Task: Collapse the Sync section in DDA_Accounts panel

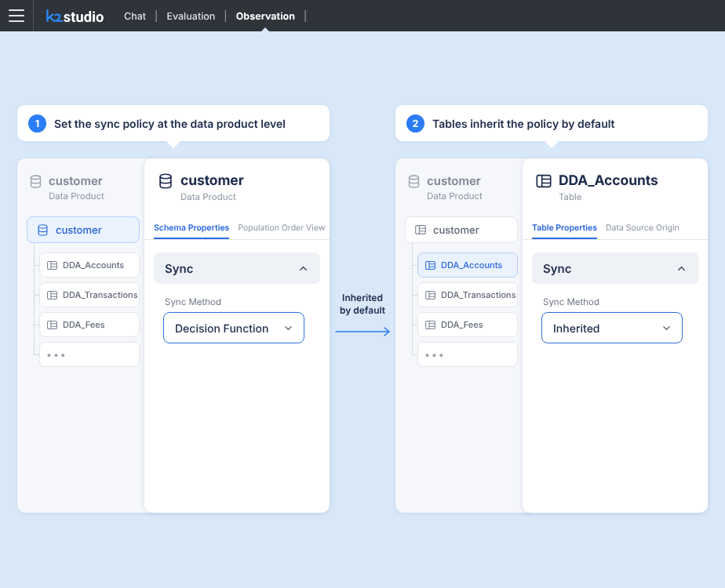Action: click(615, 268)
